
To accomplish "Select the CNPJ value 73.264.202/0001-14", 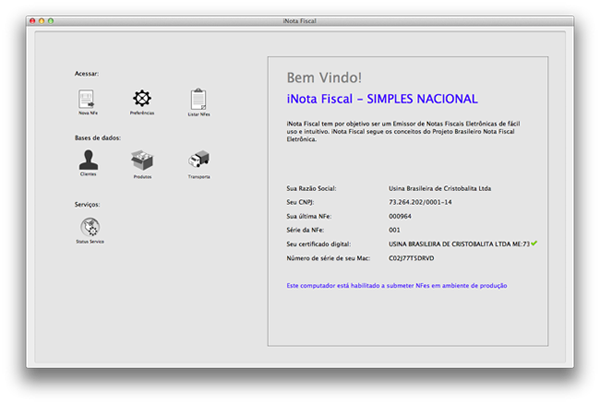I will tap(420, 202).
